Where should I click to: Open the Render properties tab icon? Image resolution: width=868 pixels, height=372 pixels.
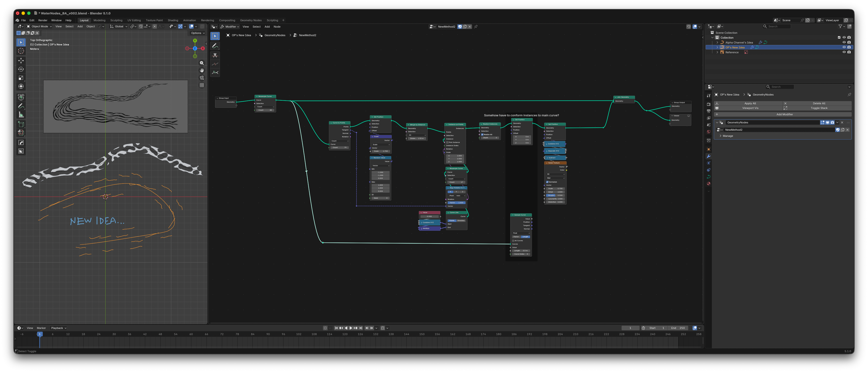(709, 104)
